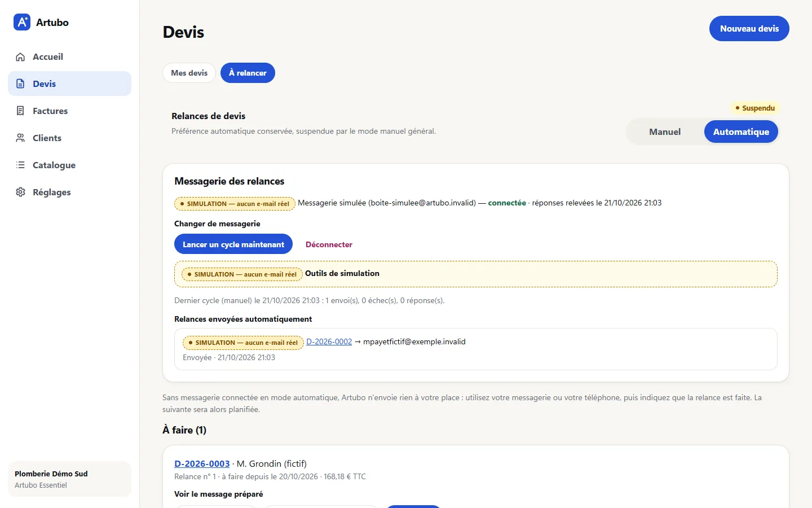Screen dimensions: 812x508
Task: Open quote link D-2026-0002
Action: pos(329,341)
